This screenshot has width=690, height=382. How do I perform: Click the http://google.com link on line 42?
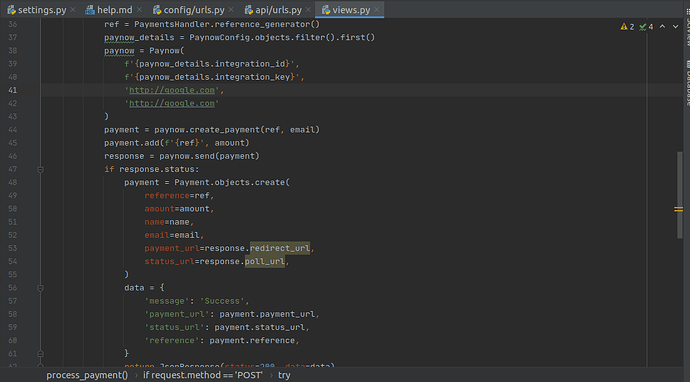point(172,103)
